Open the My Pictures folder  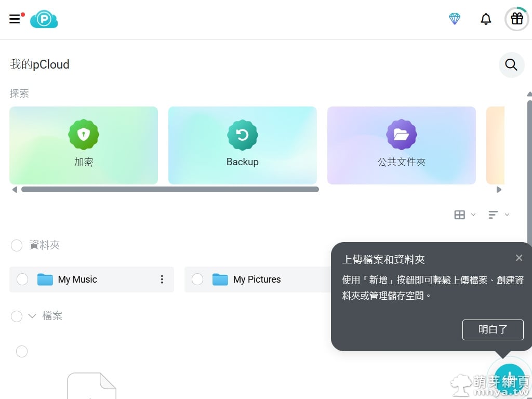[257, 280]
